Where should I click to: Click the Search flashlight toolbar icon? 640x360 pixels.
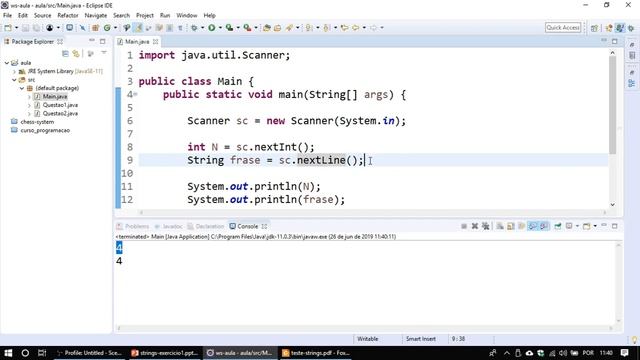(x=289, y=28)
